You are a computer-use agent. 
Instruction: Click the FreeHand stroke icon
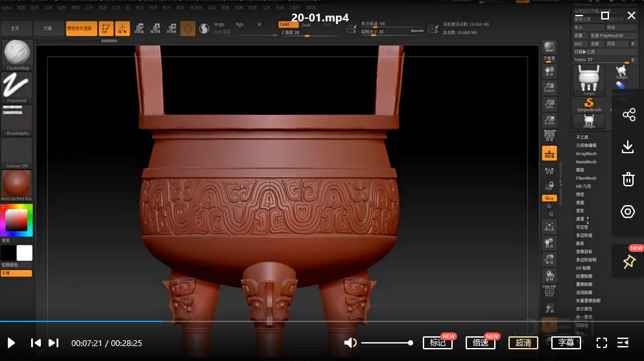coord(17,85)
